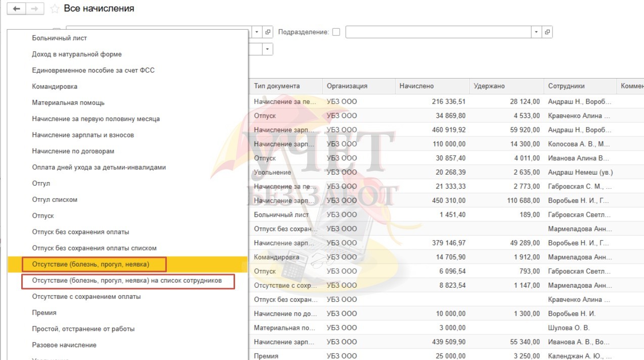Add Все начисления to favorites with star
Screen dimensions: 644x360
pos(55,9)
